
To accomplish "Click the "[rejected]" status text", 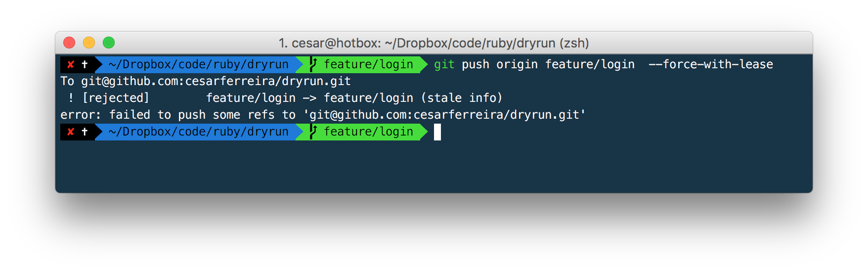I will 116,98.
